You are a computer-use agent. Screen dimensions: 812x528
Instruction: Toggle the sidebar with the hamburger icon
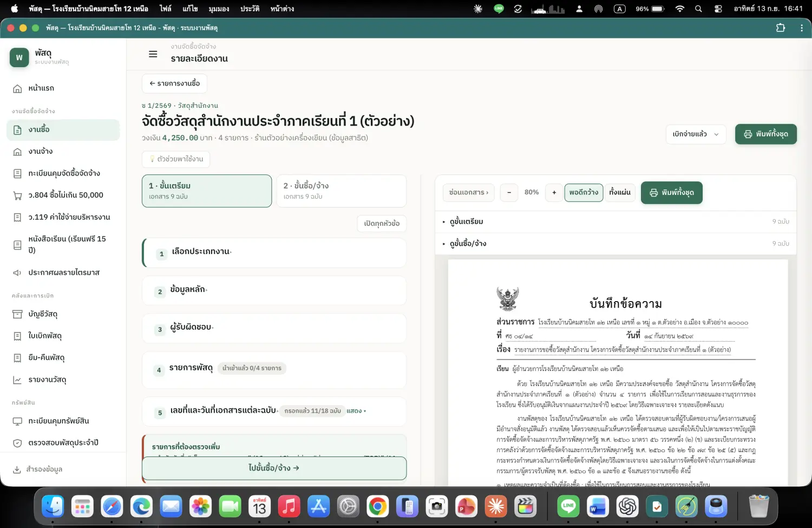pyautogui.click(x=153, y=54)
